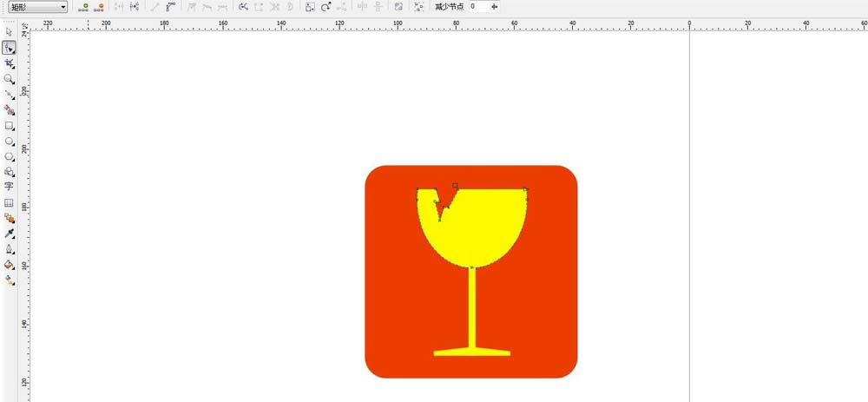Click Stretch or Scale Nodes icon
This screenshot has height=402, width=868.
310,7
